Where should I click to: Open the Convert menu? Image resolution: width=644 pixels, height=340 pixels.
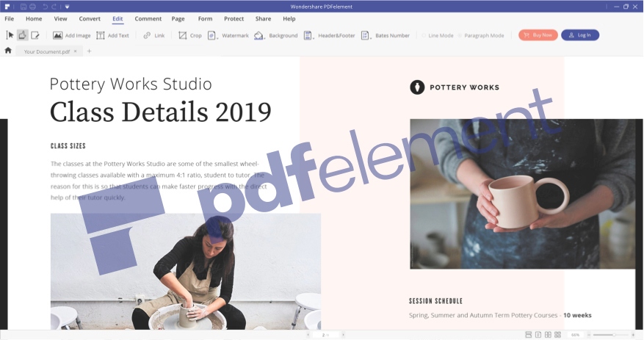90,19
